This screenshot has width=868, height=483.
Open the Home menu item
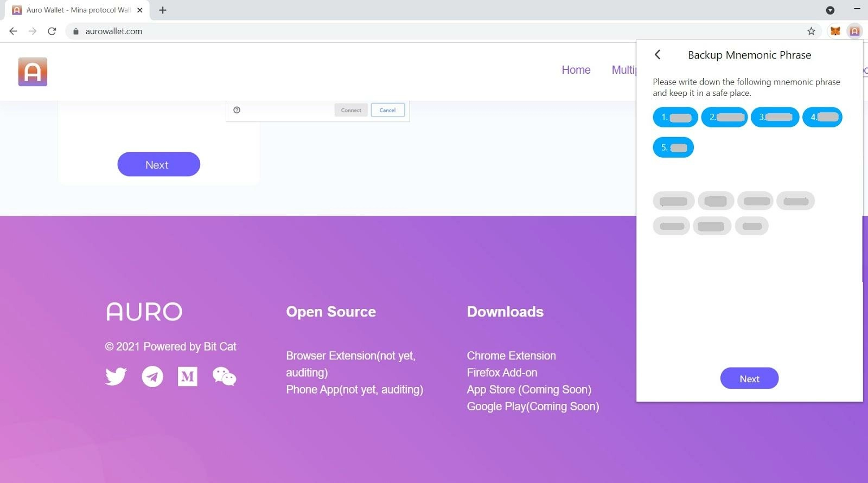(x=576, y=70)
